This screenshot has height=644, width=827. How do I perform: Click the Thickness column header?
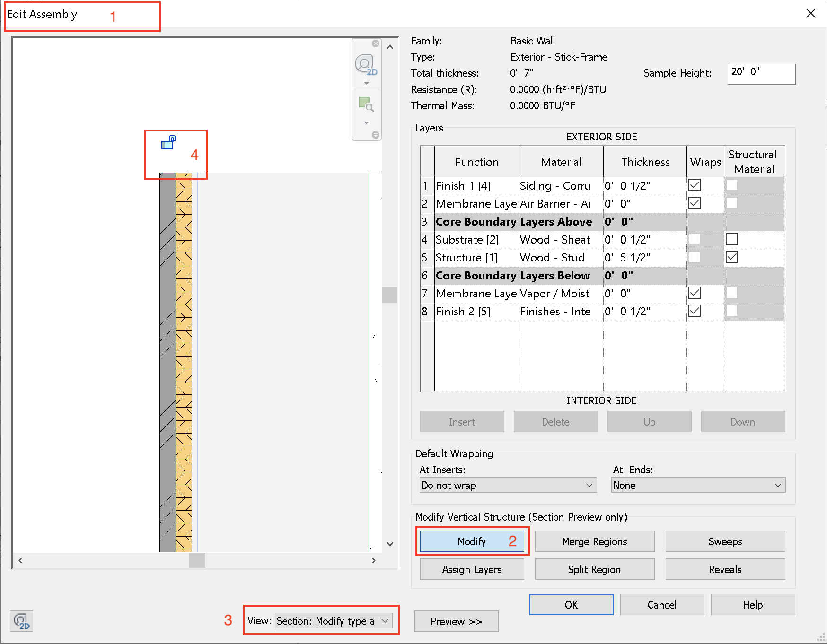[645, 162]
